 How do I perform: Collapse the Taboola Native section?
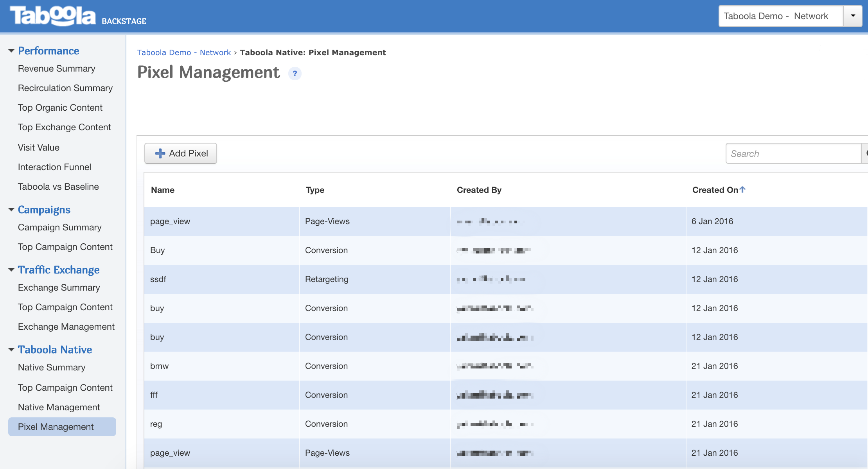[11, 350]
